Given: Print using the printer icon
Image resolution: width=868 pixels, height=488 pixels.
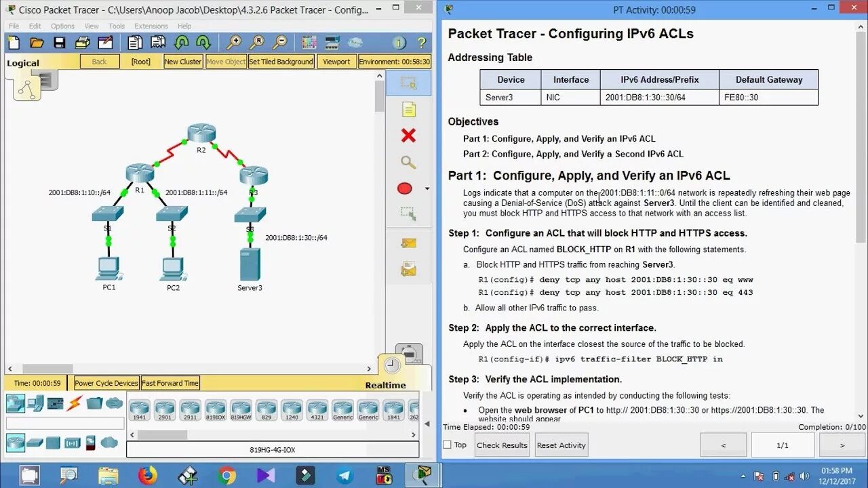Looking at the screenshot, I should (82, 43).
